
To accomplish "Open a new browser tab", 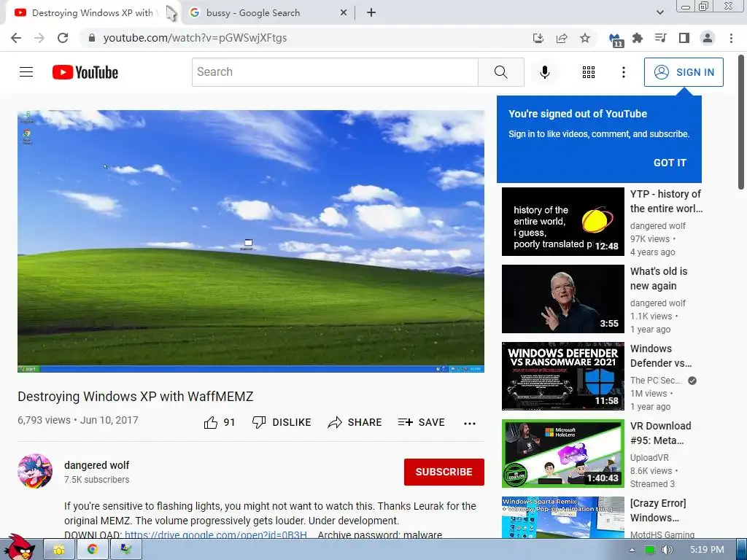I will 371,13.
